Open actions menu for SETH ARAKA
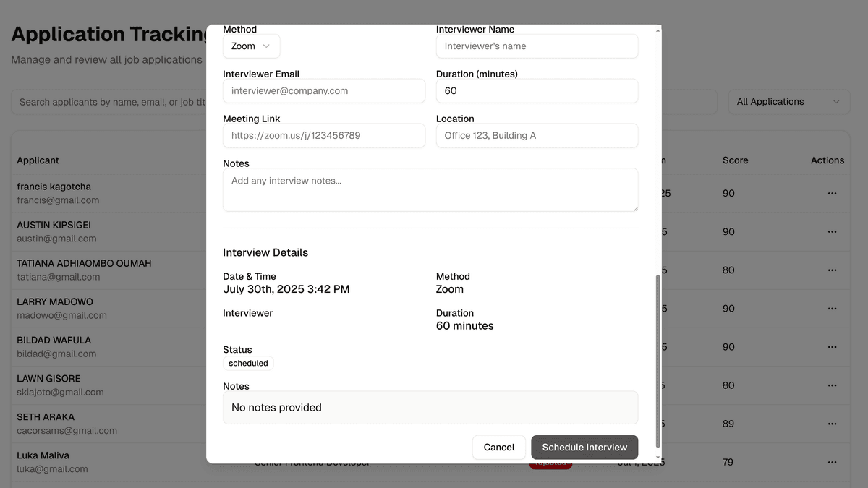The height and width of the screenshot is (488, 868). [832, 424]
